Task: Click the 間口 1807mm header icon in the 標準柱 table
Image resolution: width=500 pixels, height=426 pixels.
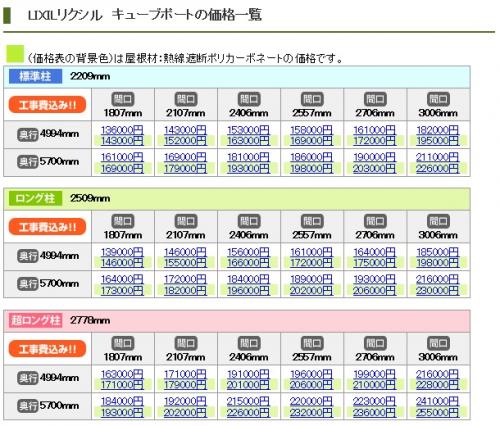Action: (123, 99)
